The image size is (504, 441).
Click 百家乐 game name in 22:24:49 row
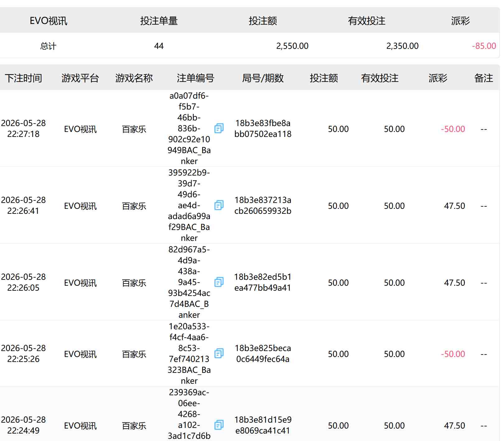coord(134,426)
